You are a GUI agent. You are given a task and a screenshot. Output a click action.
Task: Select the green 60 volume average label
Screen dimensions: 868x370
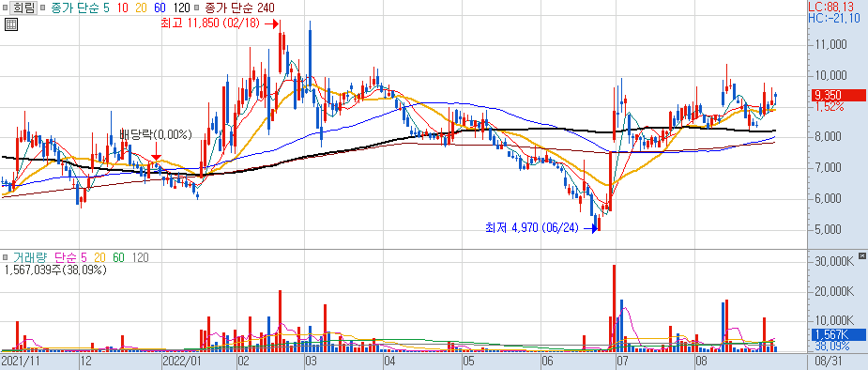[x=118, y=257]
